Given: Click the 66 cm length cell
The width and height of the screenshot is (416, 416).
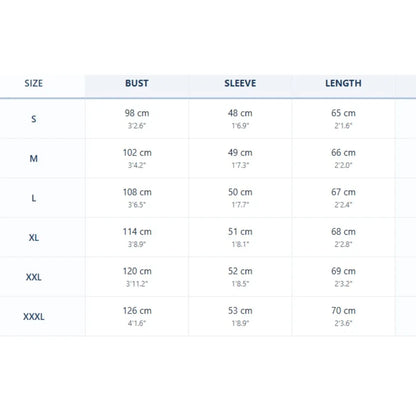Looking at the screenshot, I should click(343, 159).
